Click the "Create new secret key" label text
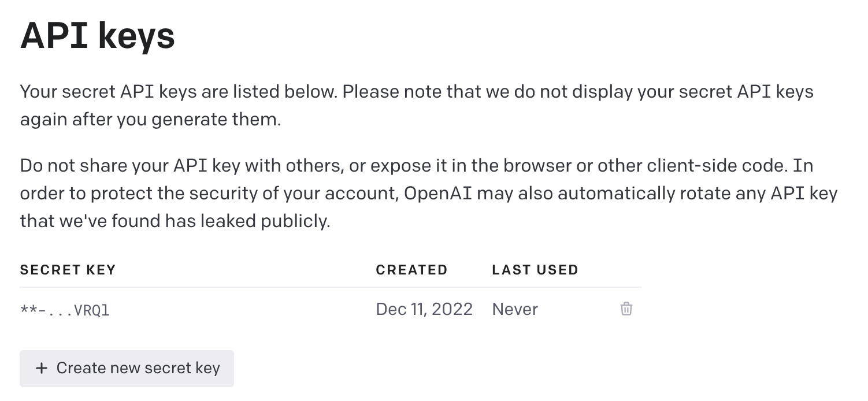This screenshot has height=401, width=868. point(138,368)
